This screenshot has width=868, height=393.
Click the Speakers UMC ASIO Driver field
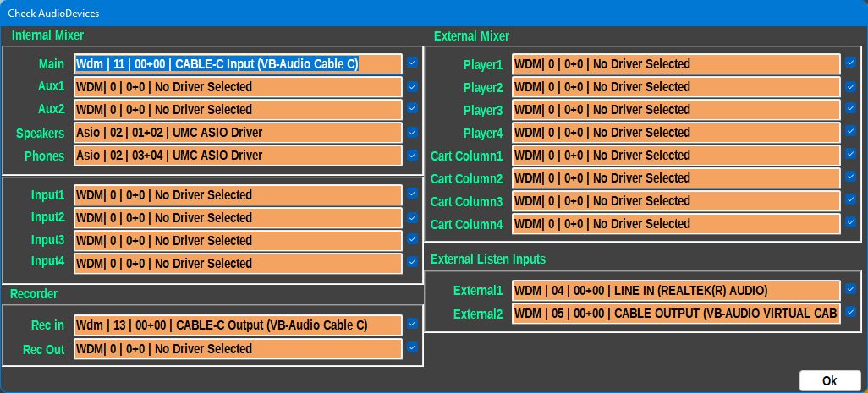point(238,133)
